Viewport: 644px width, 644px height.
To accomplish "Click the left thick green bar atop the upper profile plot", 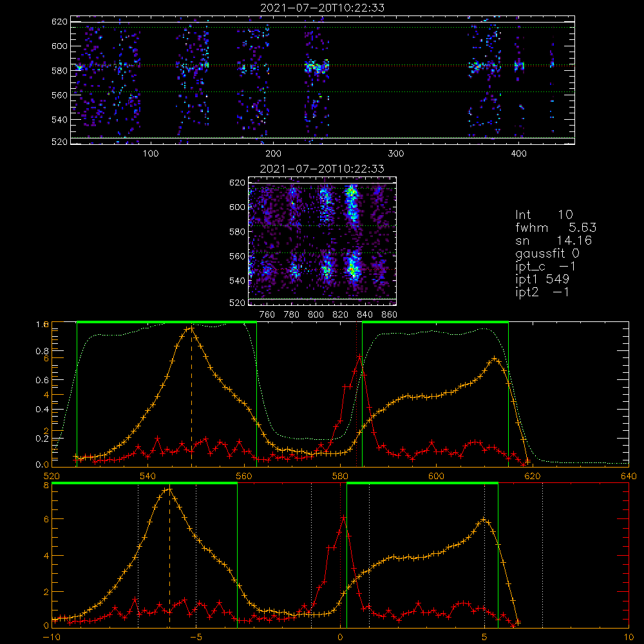I will pos(167,322).
